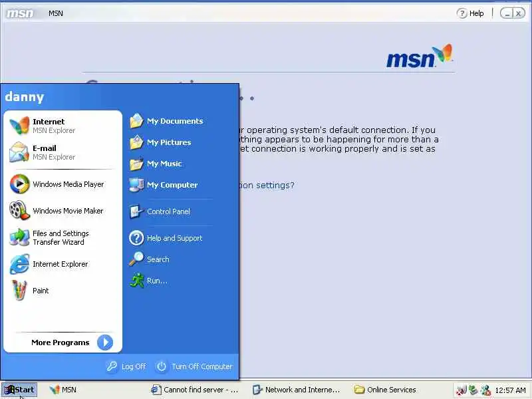Click the Turn Off Computer power icon

pyautogui.click(x=162, y=366)
